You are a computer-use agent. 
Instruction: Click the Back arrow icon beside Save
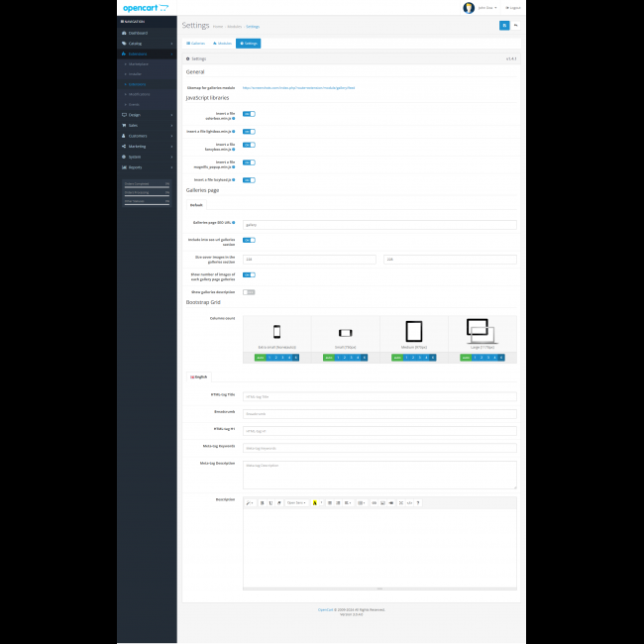click(x=516, y=25)
